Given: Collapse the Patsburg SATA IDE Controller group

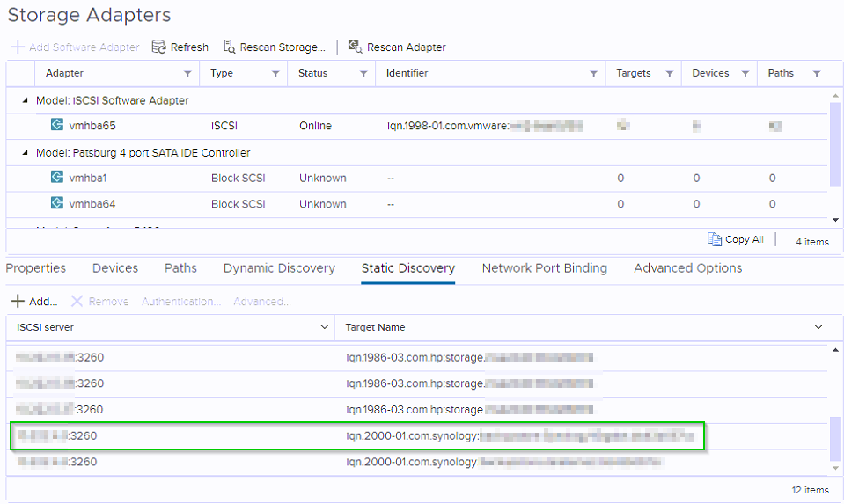Looking at the screenshot, I should [26, 153].
